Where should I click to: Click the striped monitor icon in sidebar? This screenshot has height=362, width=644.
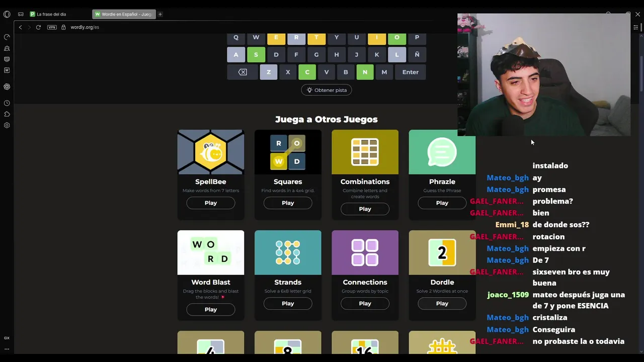point(7,59)
